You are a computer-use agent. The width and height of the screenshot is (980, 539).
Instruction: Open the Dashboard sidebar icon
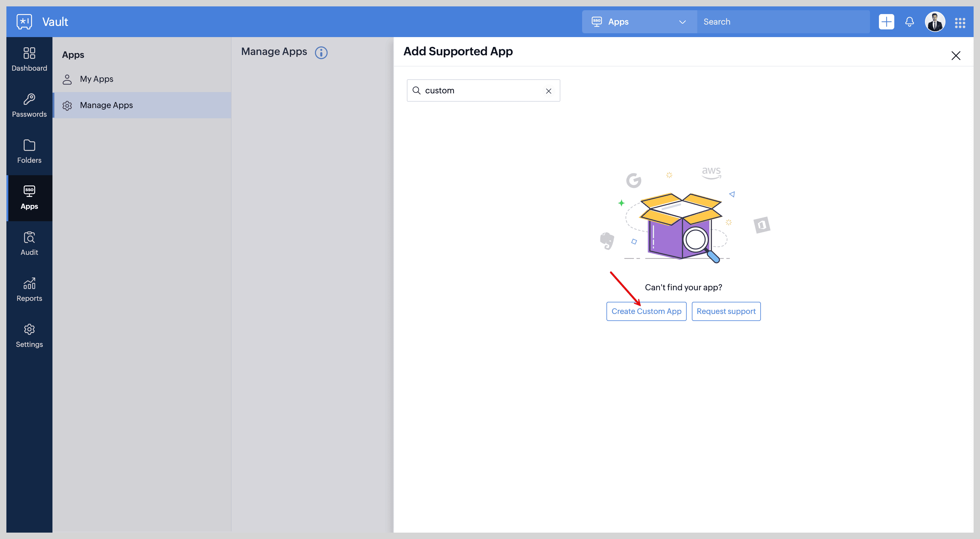pos(29,59)
